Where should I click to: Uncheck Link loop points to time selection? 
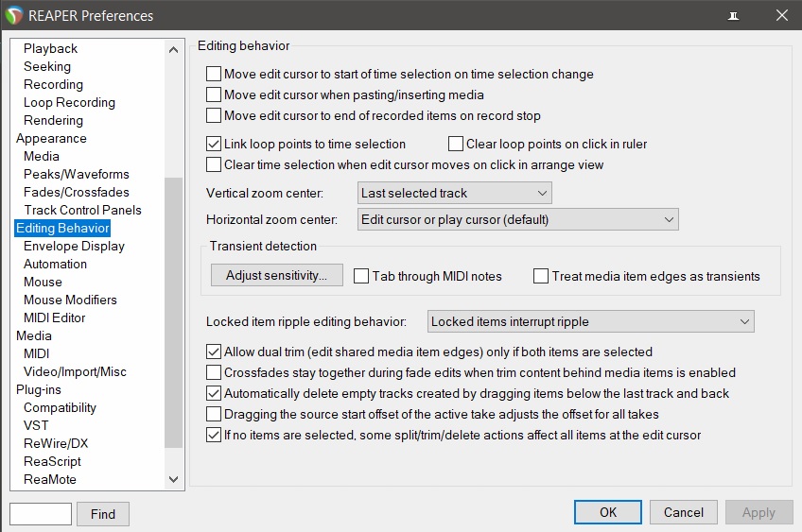coord(214,145)
